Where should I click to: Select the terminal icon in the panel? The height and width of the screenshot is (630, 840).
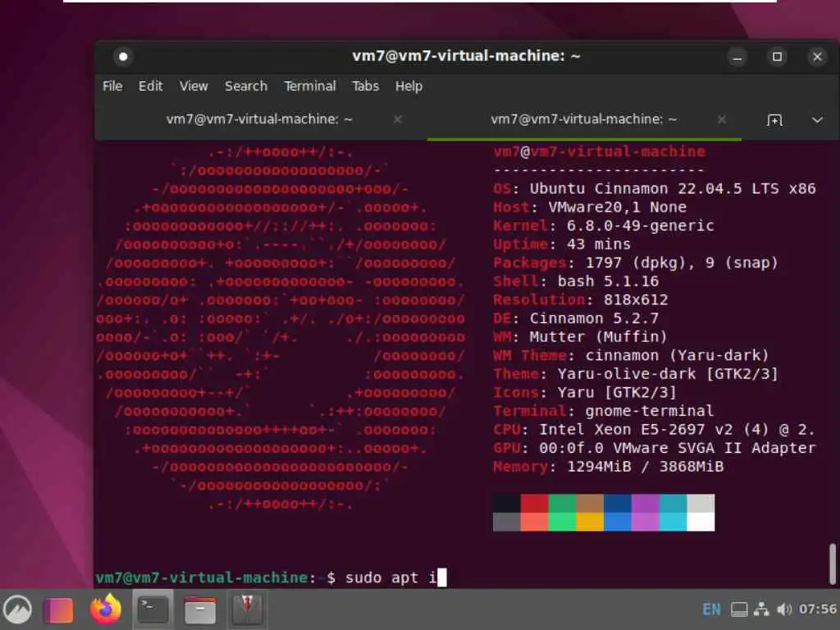153,609
